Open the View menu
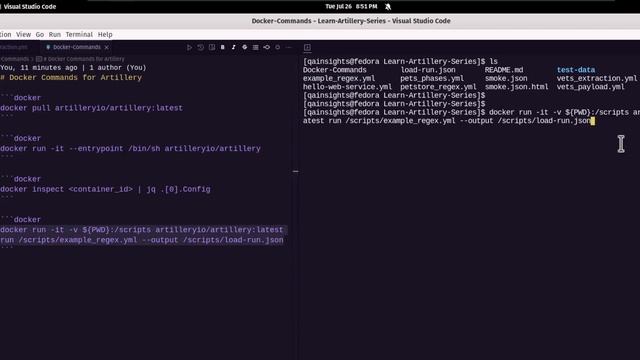 coord(23,35)
